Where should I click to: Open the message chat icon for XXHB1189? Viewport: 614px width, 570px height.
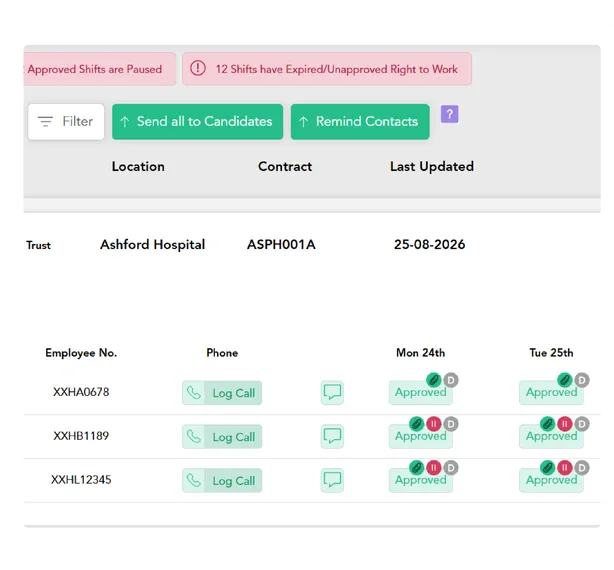pos(332,436)
